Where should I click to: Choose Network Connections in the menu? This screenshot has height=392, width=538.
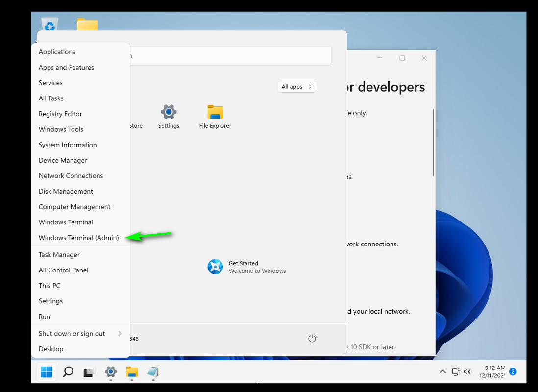[81, 175]
